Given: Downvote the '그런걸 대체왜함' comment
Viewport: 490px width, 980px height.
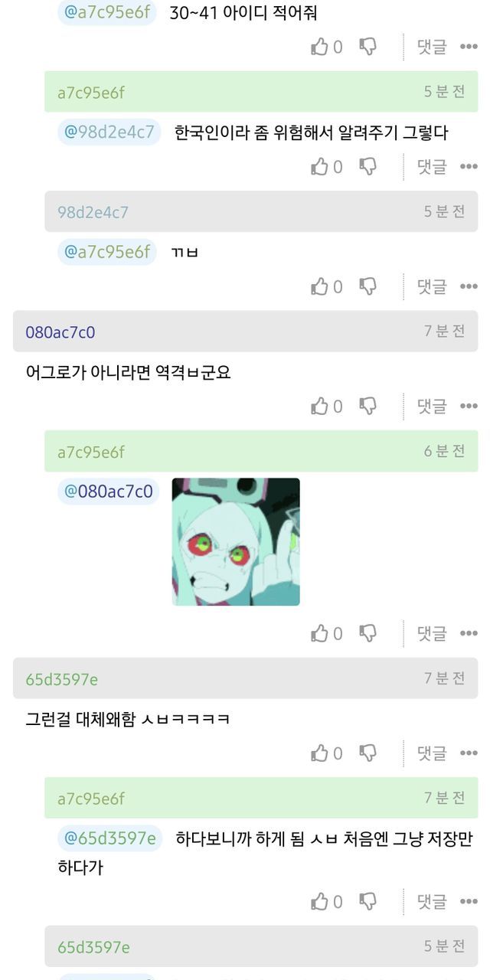Looking at the screenshot, I should [368, 753].
